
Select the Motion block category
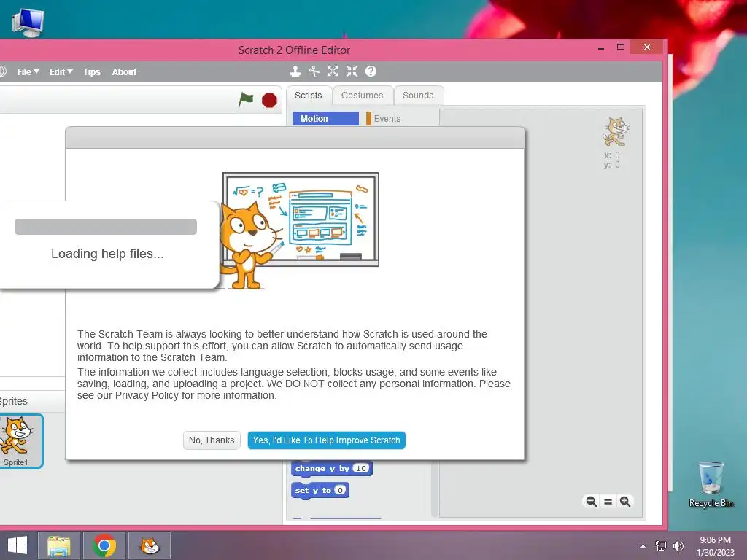[x=325, y=119]
